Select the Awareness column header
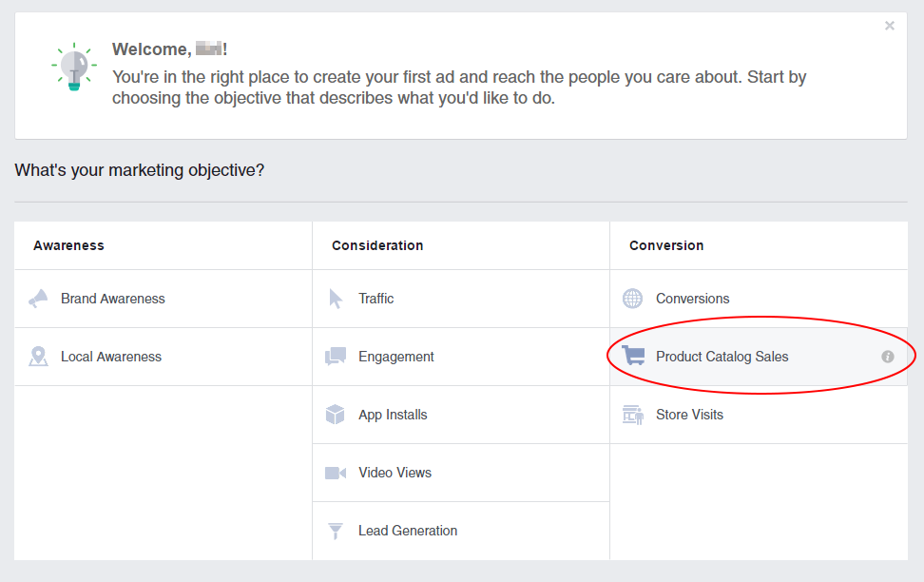The height and width of the screenshot is (582, 924). (x=68, y=244)
